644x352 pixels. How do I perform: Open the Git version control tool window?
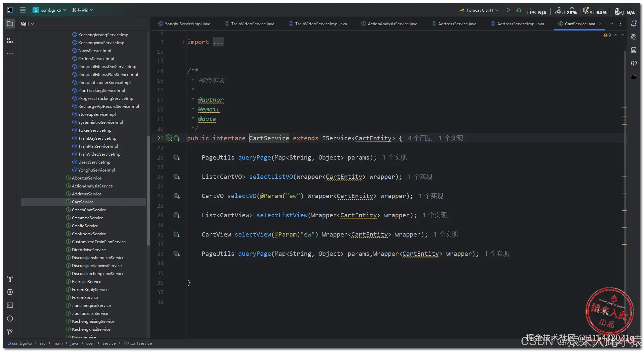[x=10, y=332]
